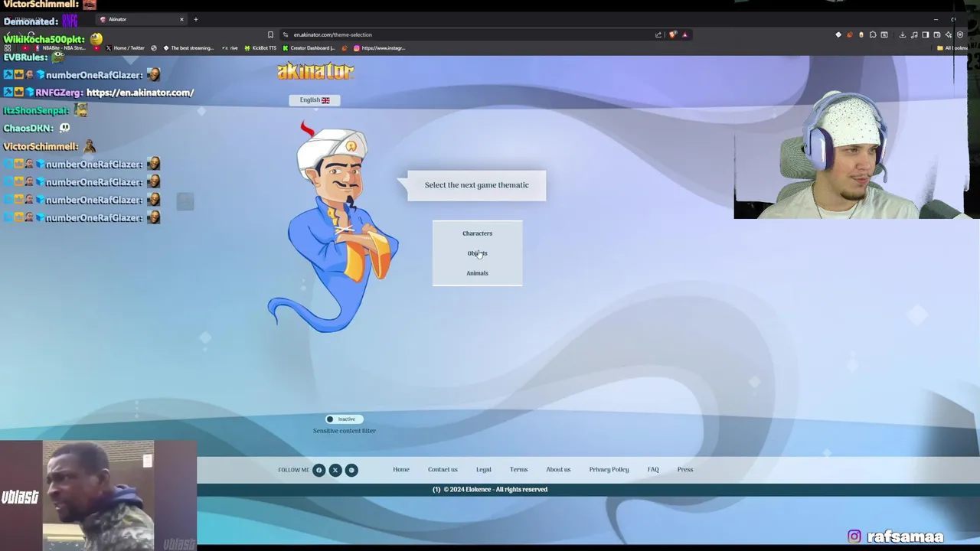Open the Brave Wallet toolbar icon
This screenshot has height=551, width=980.
click(x=937, y=34)
